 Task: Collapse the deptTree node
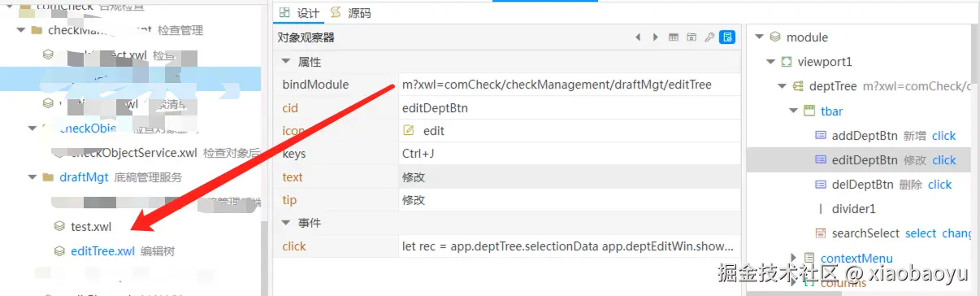(x=783, y=86)
